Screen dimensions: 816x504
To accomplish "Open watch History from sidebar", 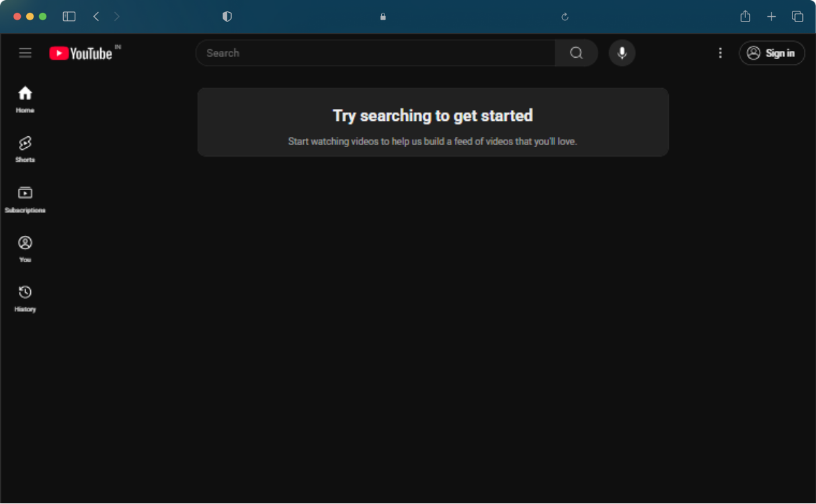I will pos(25,298).
